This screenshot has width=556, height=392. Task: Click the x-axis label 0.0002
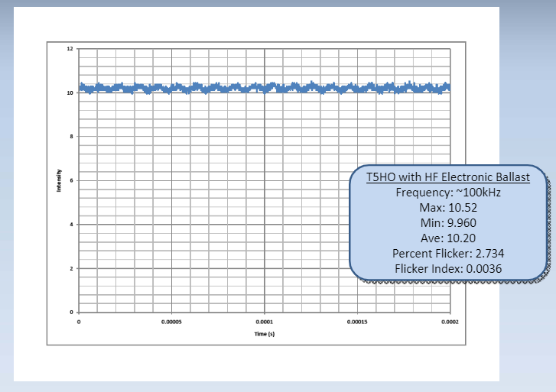coord(450,322)
